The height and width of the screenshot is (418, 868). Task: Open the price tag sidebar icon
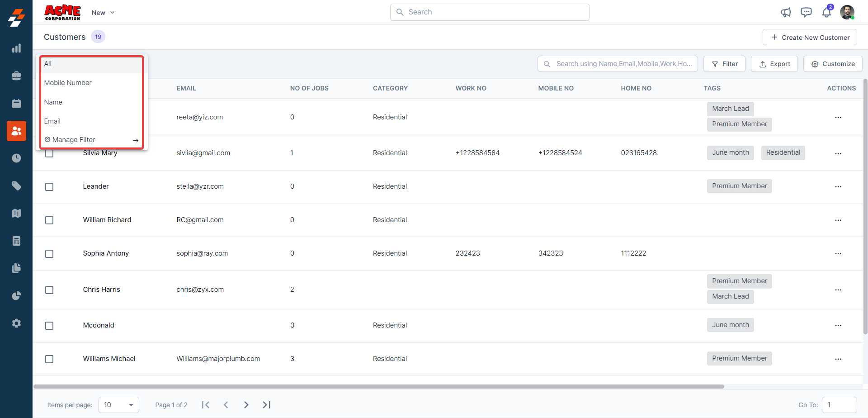(16, 186)
